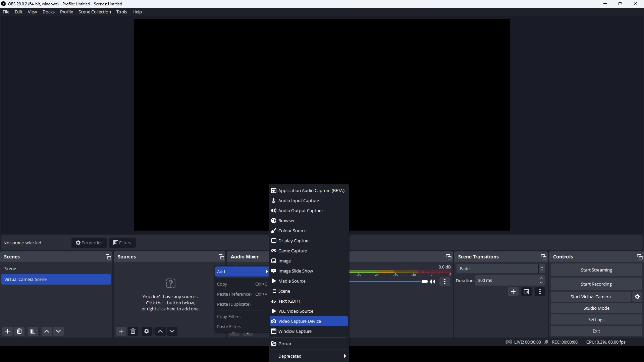Mute audio with the speaker icon
644x362 pixels.
tap(433, 282)
